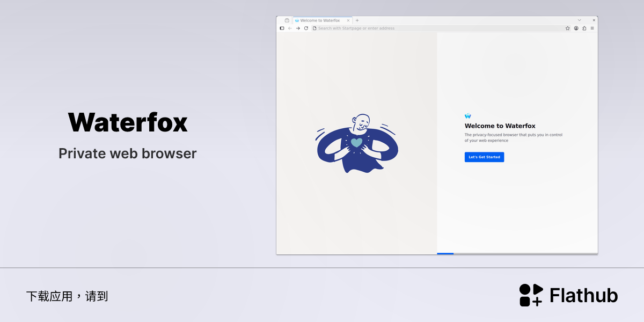Image resolution: width=644 pixels, height=322 pixels.
Task: Open the hamburger application menu
Action: (592, 28)
